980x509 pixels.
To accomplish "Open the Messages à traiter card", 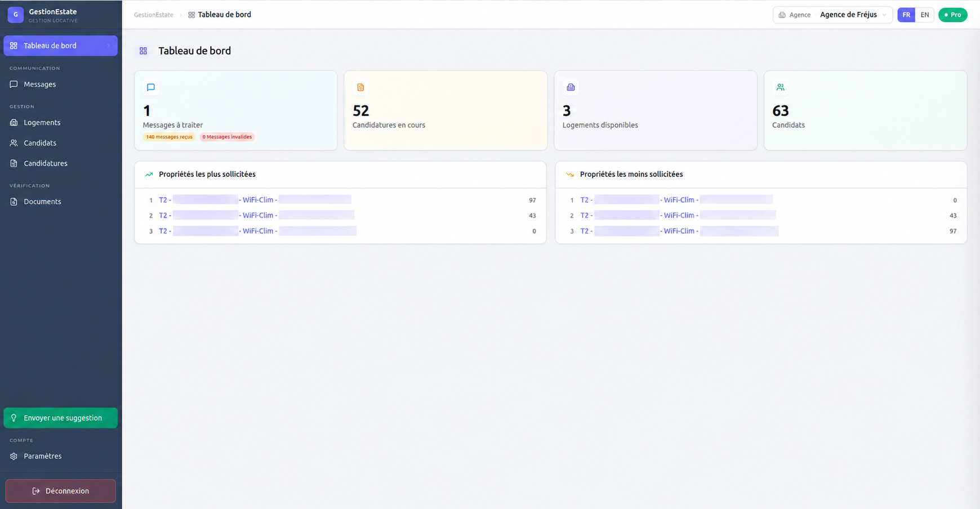I will (236, 110).
